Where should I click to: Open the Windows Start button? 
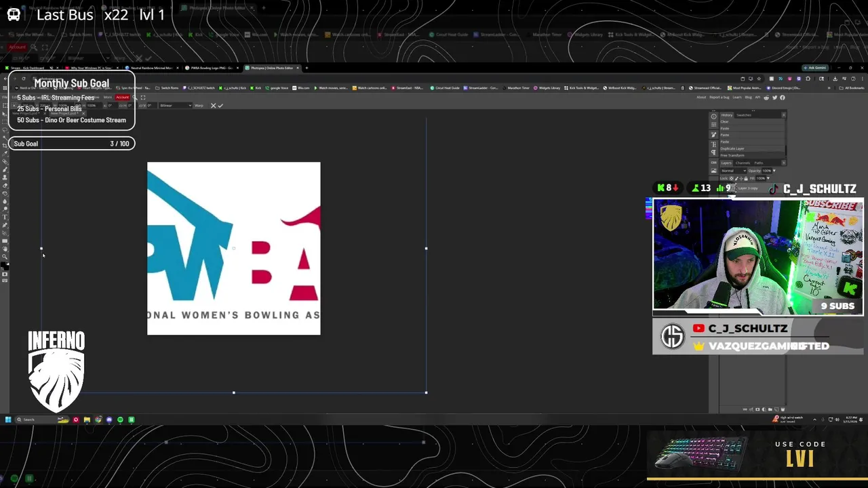pos(8,420)
